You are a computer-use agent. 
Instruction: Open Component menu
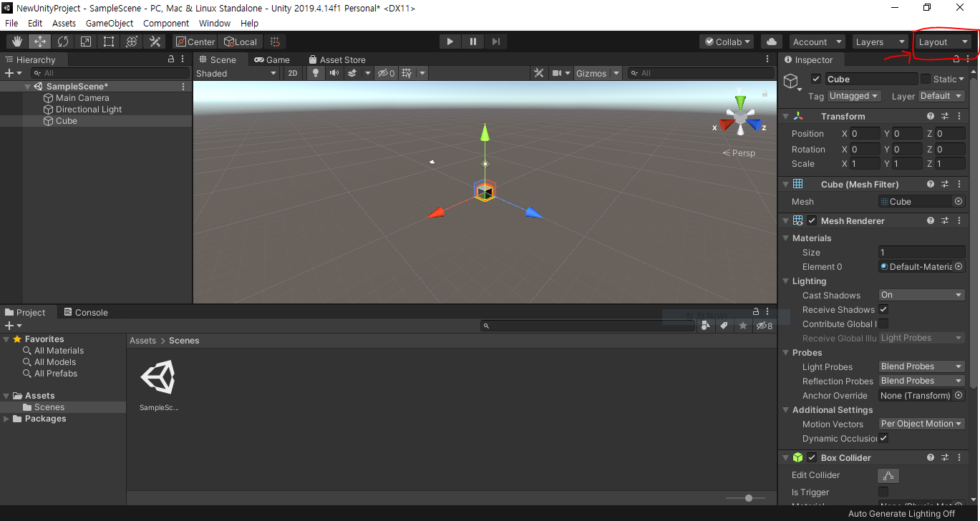[x=166, y=23]
